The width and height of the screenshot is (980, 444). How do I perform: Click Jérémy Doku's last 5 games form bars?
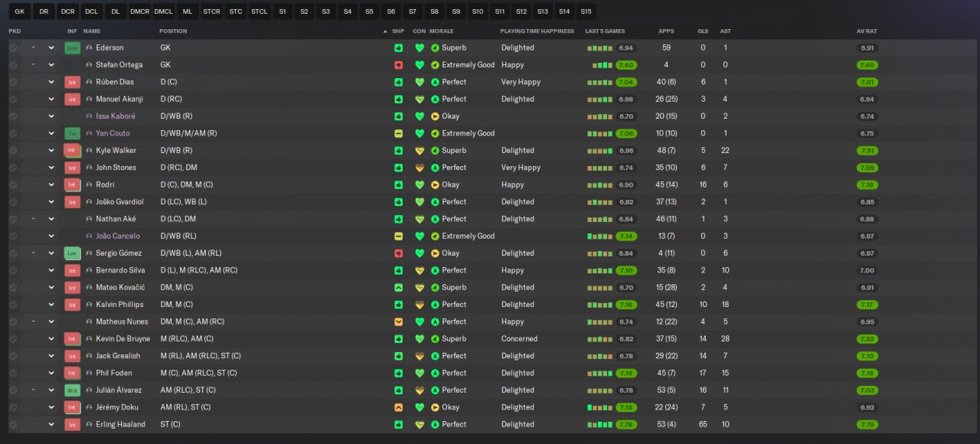(600, 407)
